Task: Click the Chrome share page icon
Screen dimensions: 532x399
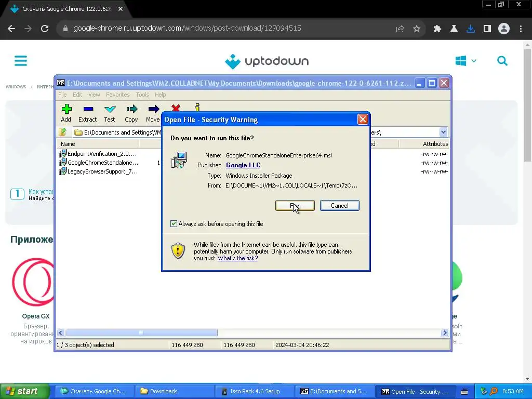Action: click(400, 29)
